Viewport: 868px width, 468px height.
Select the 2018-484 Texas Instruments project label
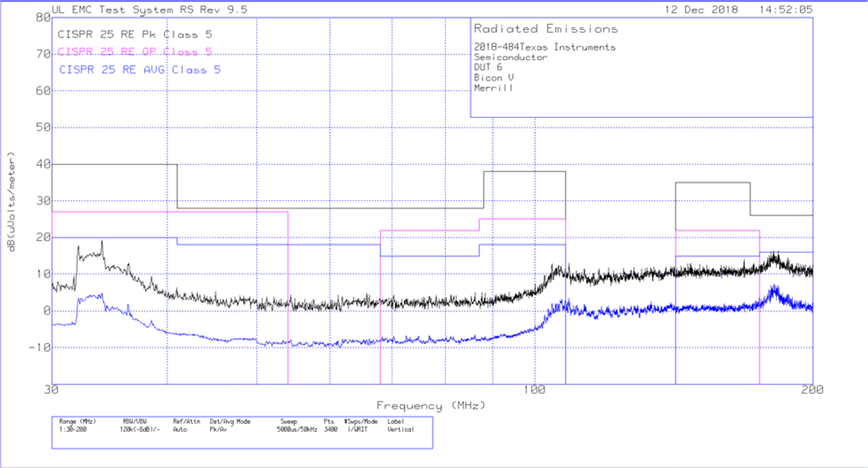pos(543,46)
